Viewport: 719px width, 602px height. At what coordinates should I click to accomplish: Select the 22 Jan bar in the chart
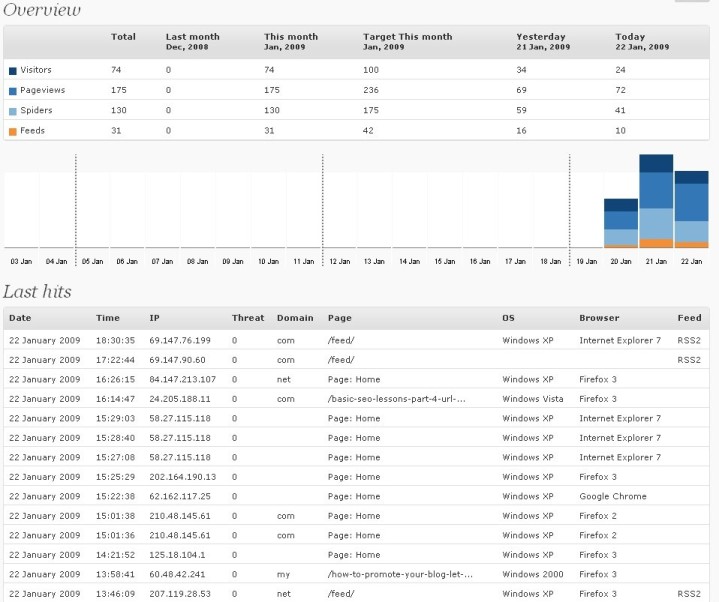click(x=691, y=208)
